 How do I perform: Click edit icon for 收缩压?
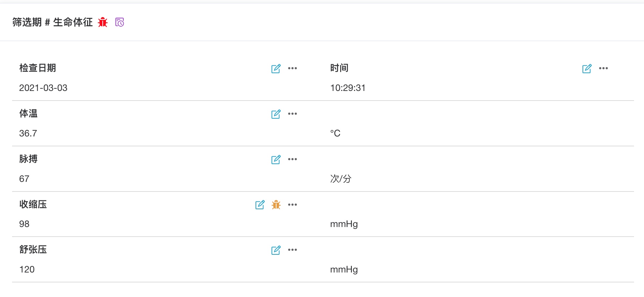(x=260, y=205)
